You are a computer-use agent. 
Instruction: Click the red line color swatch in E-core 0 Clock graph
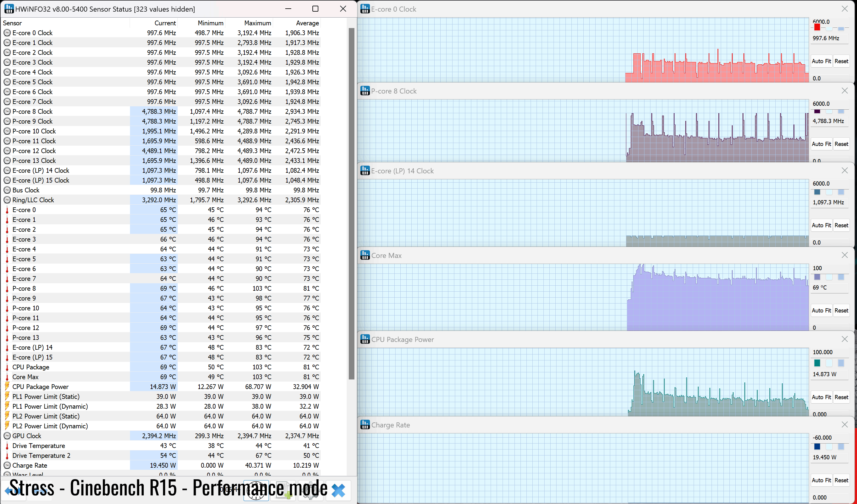(817, 27)
